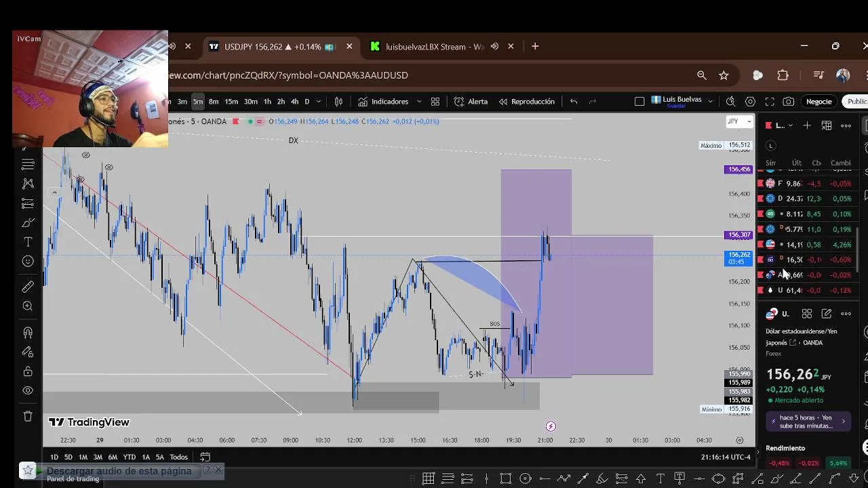Select the Ruler measure tool

click(28, 287)
